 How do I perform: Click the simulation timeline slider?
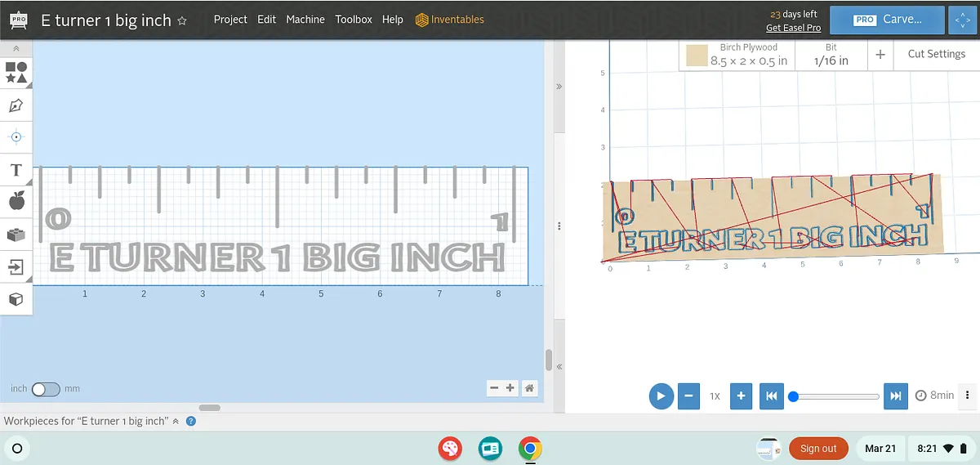835,396
